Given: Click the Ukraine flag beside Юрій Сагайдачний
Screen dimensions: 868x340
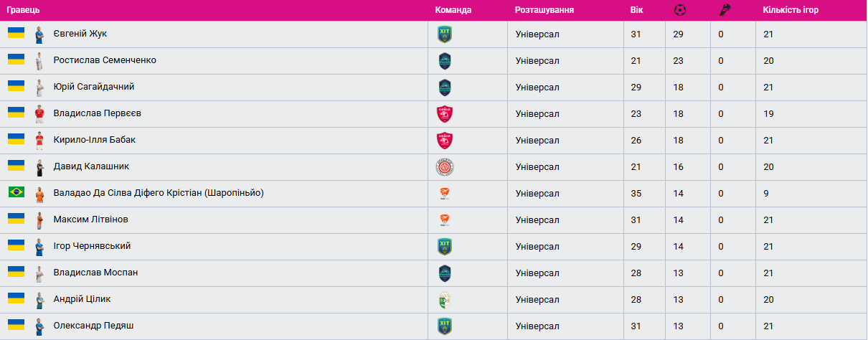Looking at the screenshot, I should coord(16,86).
